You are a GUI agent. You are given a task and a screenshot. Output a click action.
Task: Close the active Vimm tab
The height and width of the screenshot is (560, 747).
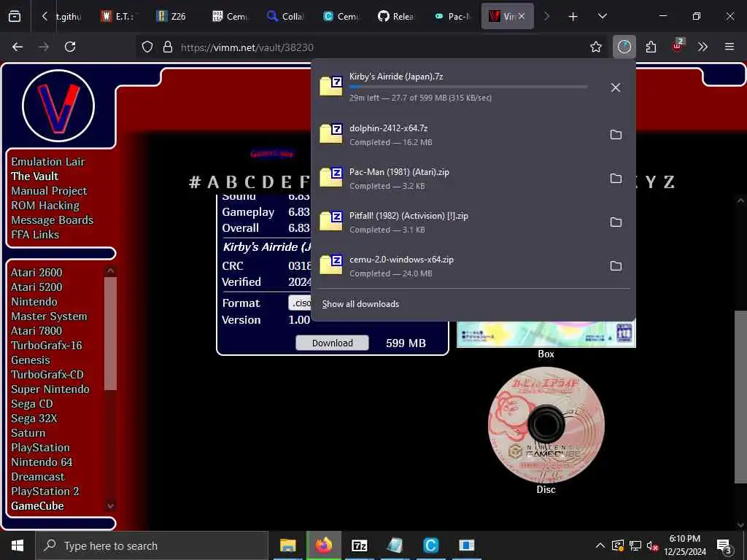(522, 16)
